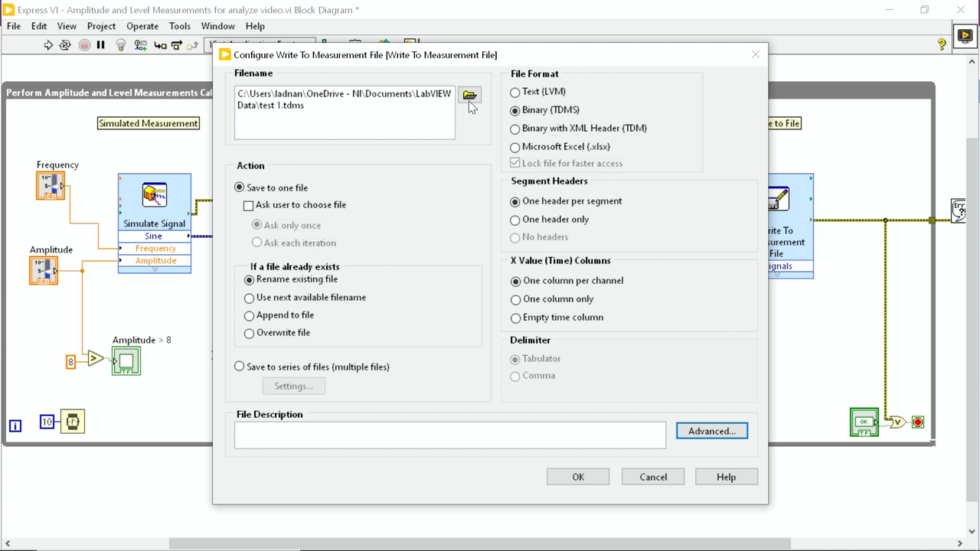Click the dialog Help button
Screen dimensions: 980x551
(727, 478)
